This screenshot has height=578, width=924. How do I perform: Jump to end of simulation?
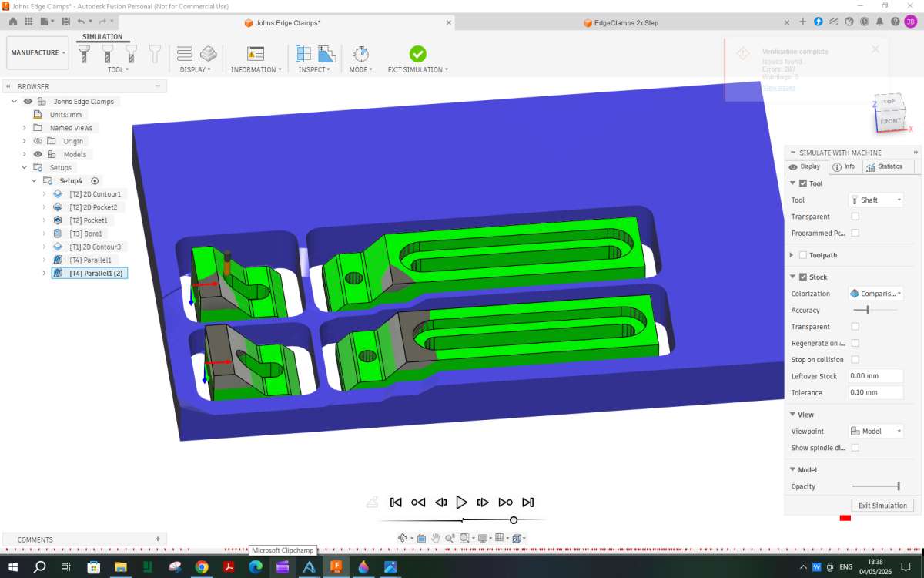(527, 502)
